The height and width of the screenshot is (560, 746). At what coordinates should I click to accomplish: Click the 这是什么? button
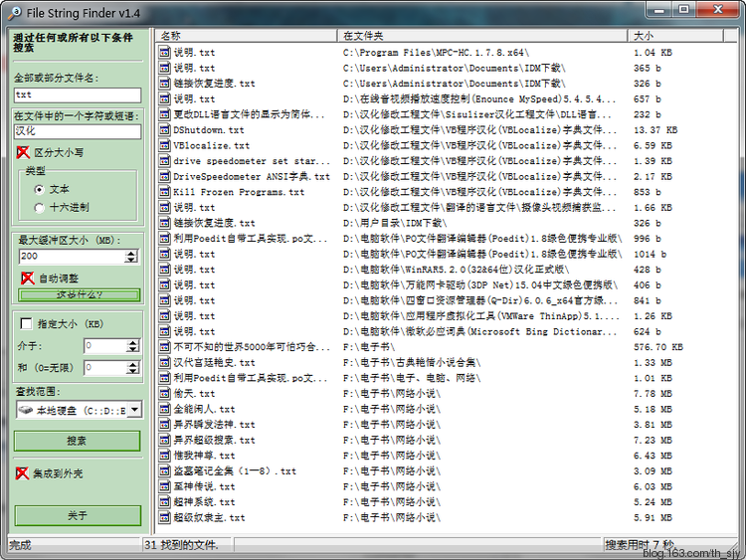(x=79, y=295)
